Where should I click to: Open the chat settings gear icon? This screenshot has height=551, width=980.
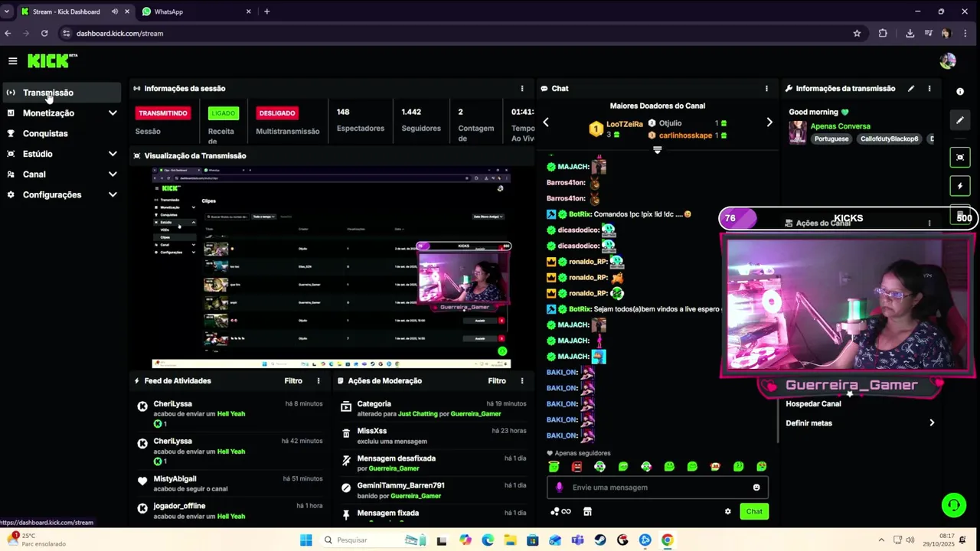[728, 512]
